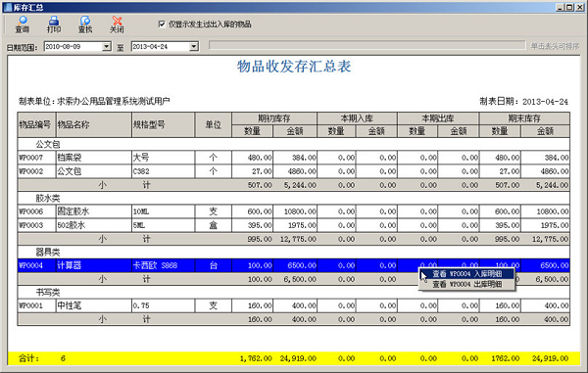Click the report title 物品收发存汇总表
Viewport: 588px width, 373px height.
click(294, 67)
